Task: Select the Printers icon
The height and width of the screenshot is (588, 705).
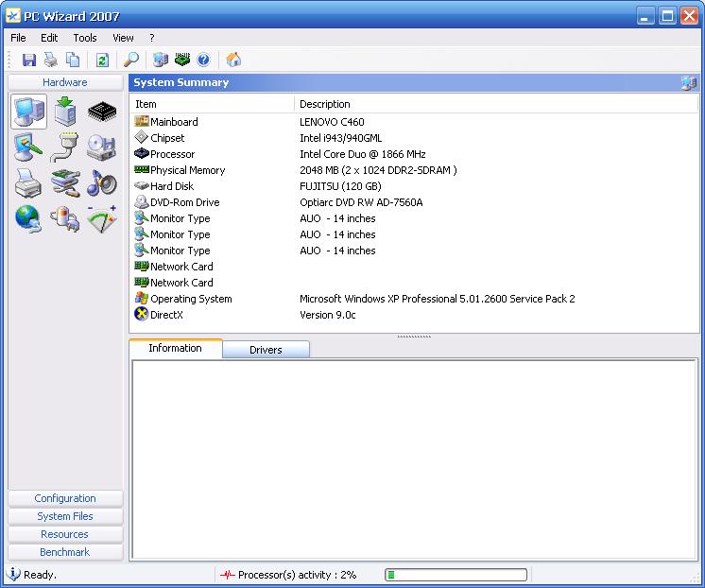Action: pyautogui.click(x=28, y=183)
